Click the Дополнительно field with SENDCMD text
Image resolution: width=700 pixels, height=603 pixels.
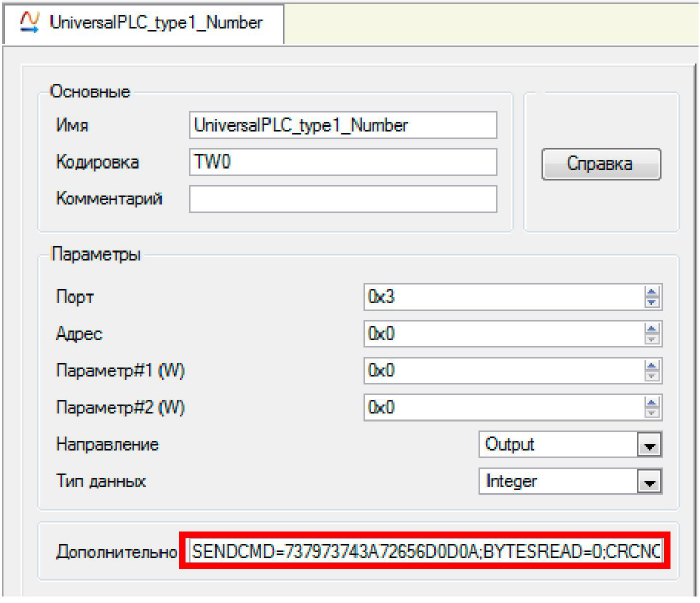[425, 551]
